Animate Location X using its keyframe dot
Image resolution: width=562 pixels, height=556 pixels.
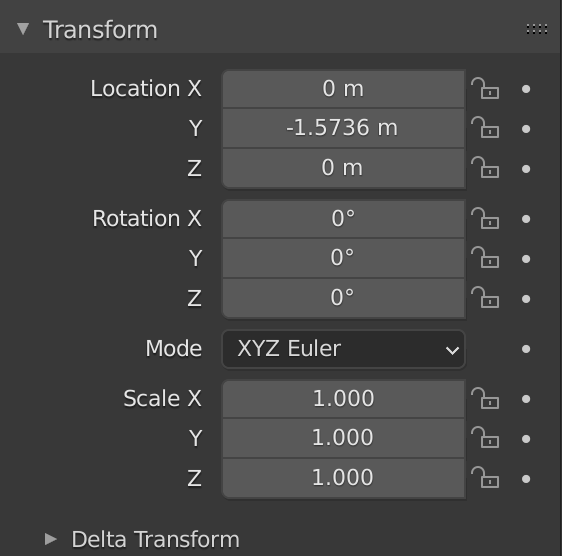526,89
